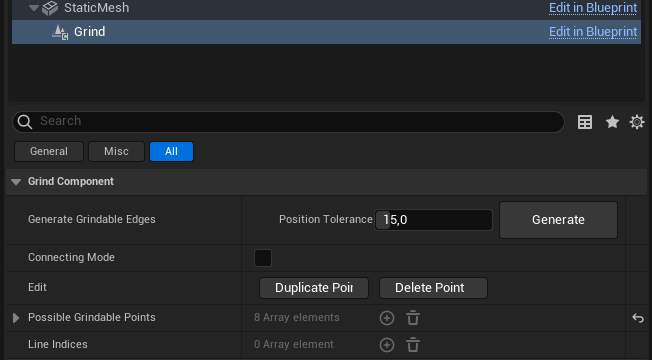
Task: Click the StaticMesh cube icon
Action: 50,8
